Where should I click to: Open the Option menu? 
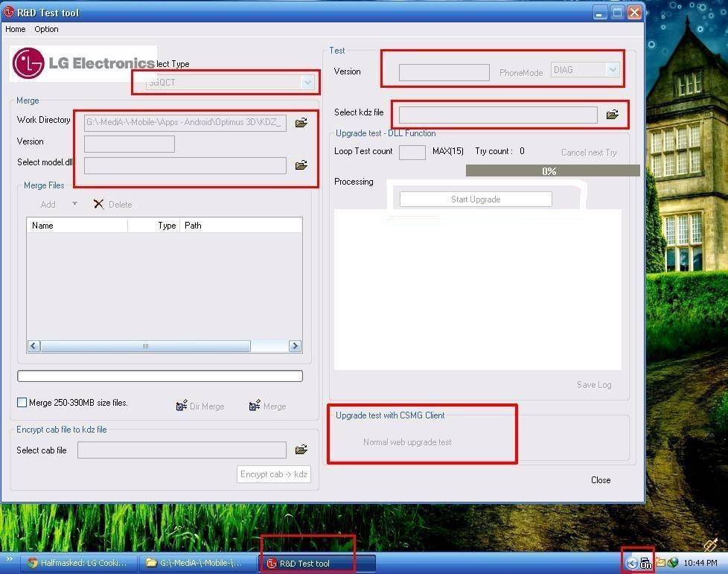tap(46, 29)
